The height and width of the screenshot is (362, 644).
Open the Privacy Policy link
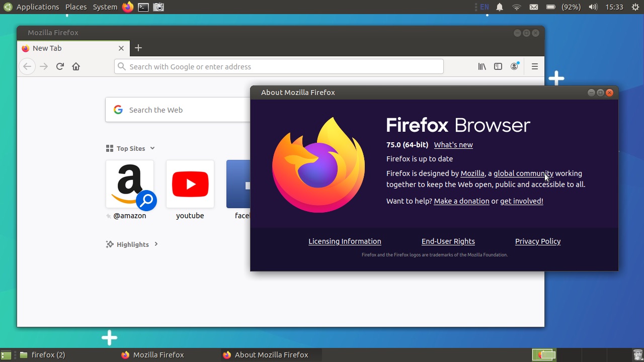[x=538, y=241]
